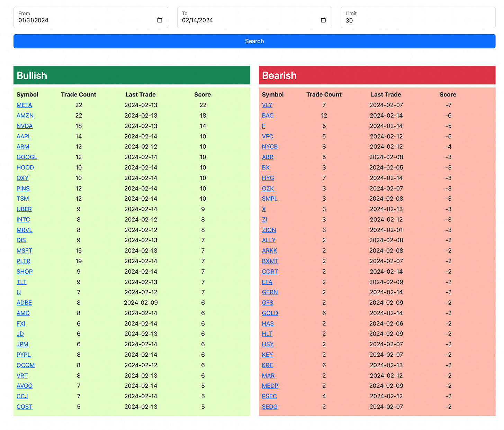Open the BX bearish symbol link
Viewport: 504px width, 430px height.
click(x=266, y=167)
